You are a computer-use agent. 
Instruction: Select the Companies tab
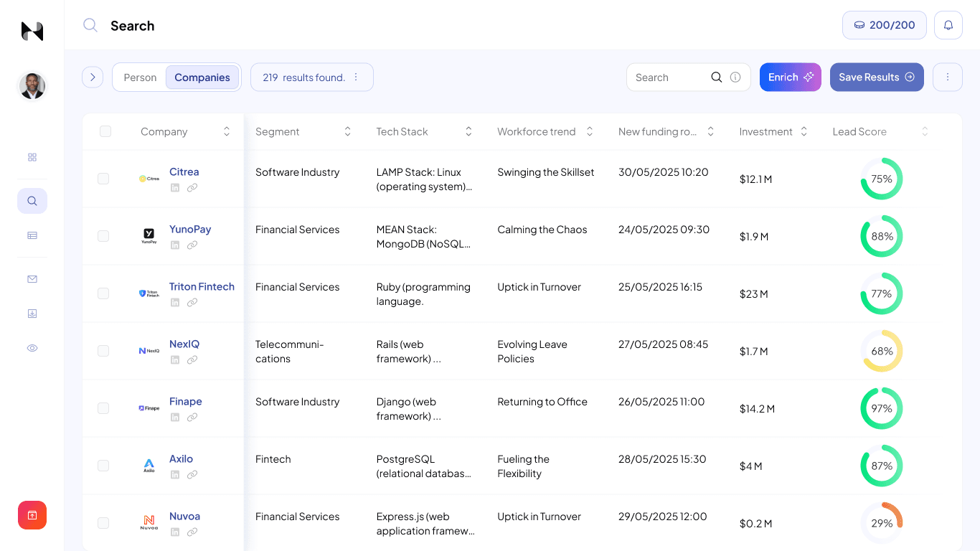(202, 77)
